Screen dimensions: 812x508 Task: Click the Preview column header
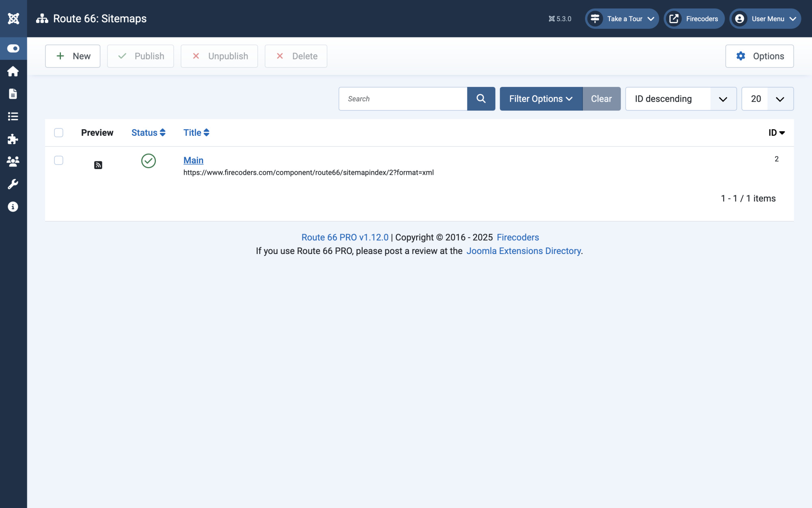coord(97,132)
